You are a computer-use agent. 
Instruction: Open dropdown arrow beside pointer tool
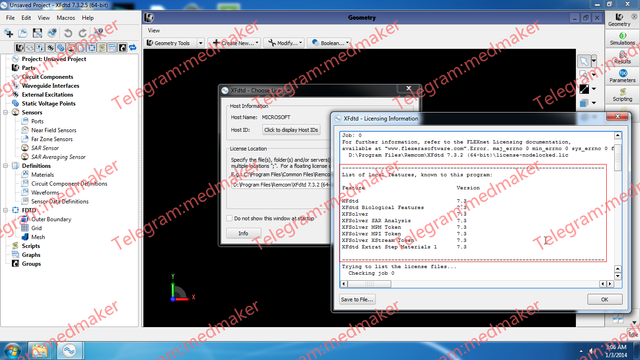pyautogui.click(x=594, y=61)
